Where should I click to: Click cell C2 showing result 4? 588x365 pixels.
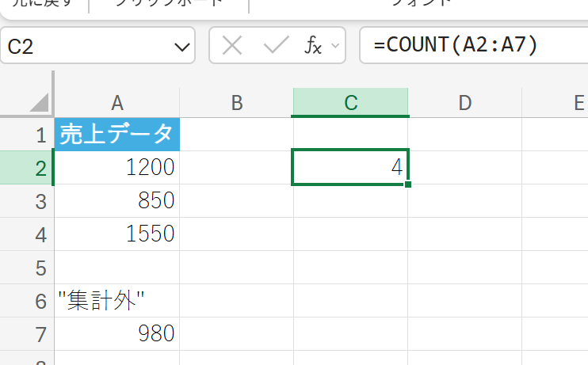tap(350, 167)
